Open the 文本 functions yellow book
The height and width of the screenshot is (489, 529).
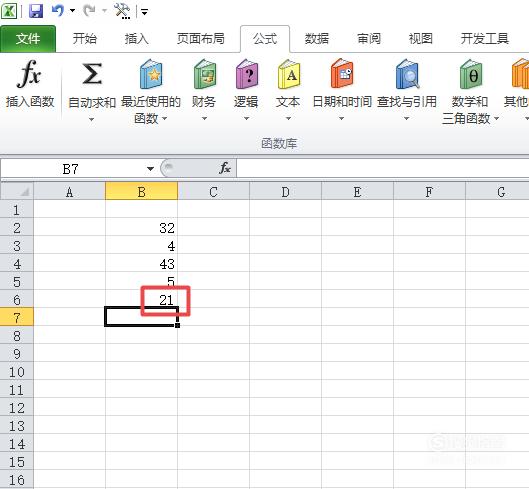pyautogui.click(x=288, y=74)
